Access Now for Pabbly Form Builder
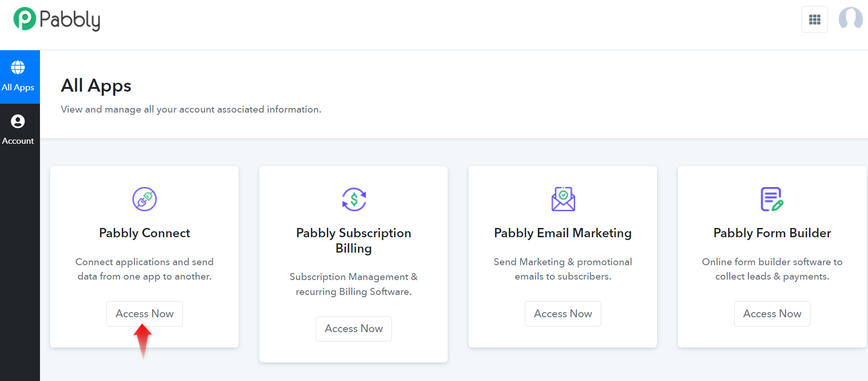 coord(772,314)
